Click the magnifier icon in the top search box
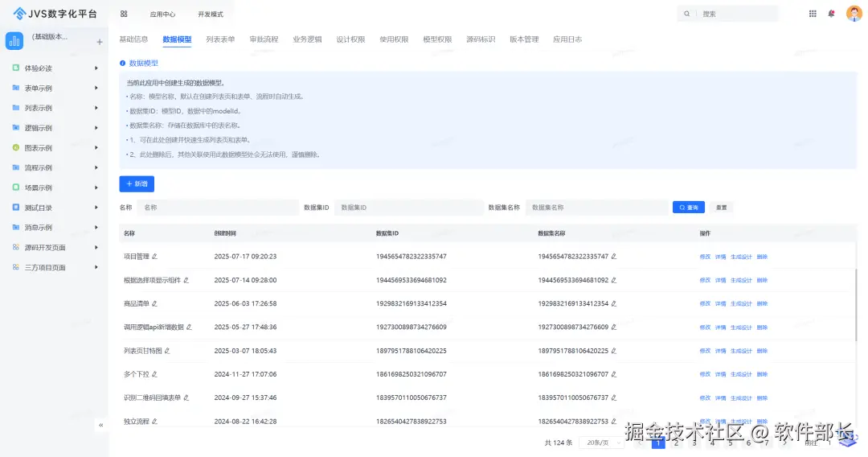The image size is (868, 457). coord(687,14)
